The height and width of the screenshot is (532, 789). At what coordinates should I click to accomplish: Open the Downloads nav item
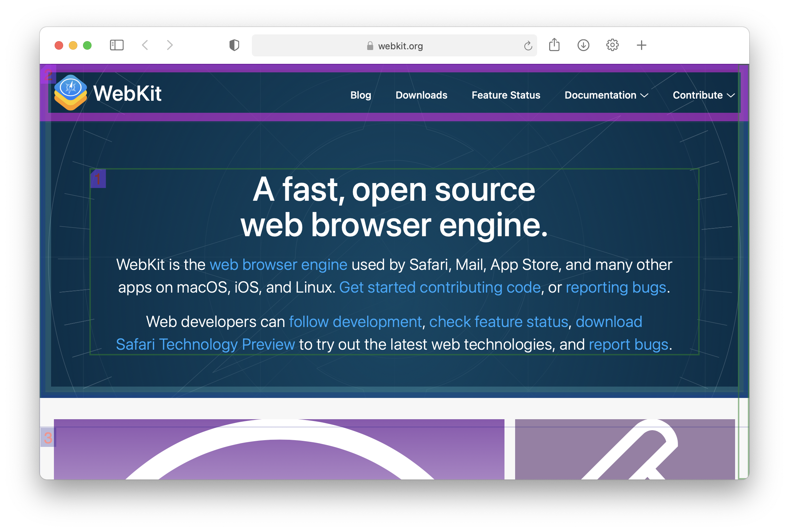[421, 95]
